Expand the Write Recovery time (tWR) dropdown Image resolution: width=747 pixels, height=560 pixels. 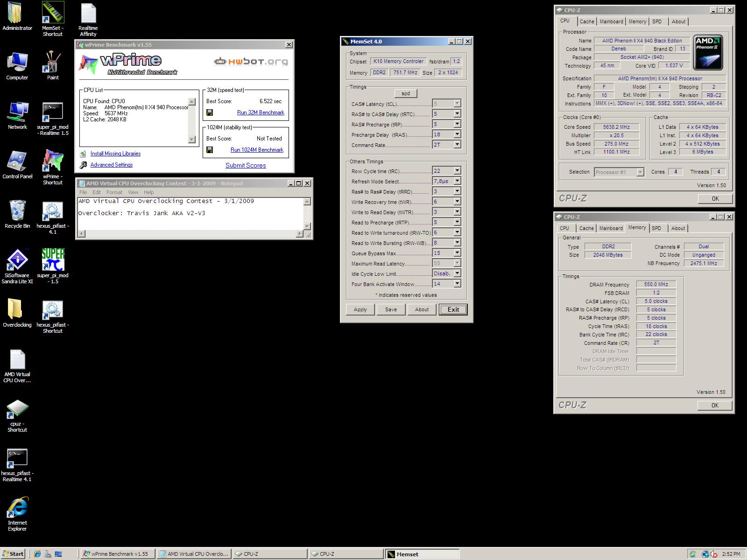point(457,202)
